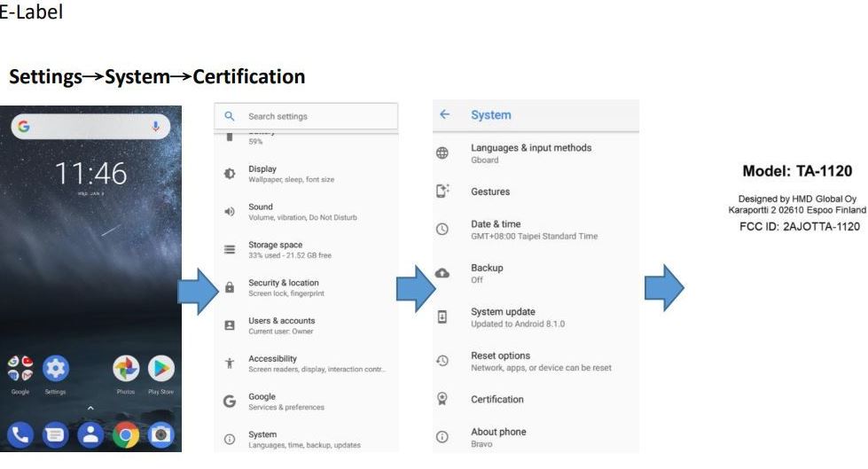This screenshot has width=868, height=469.
Task: Open the Camera app in dock
Action: [x=161, y=435]
